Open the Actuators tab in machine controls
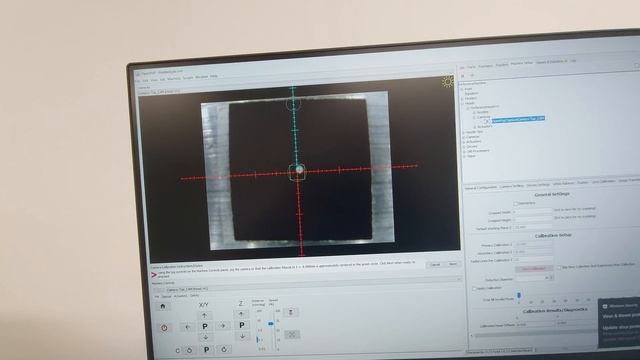 180,296
